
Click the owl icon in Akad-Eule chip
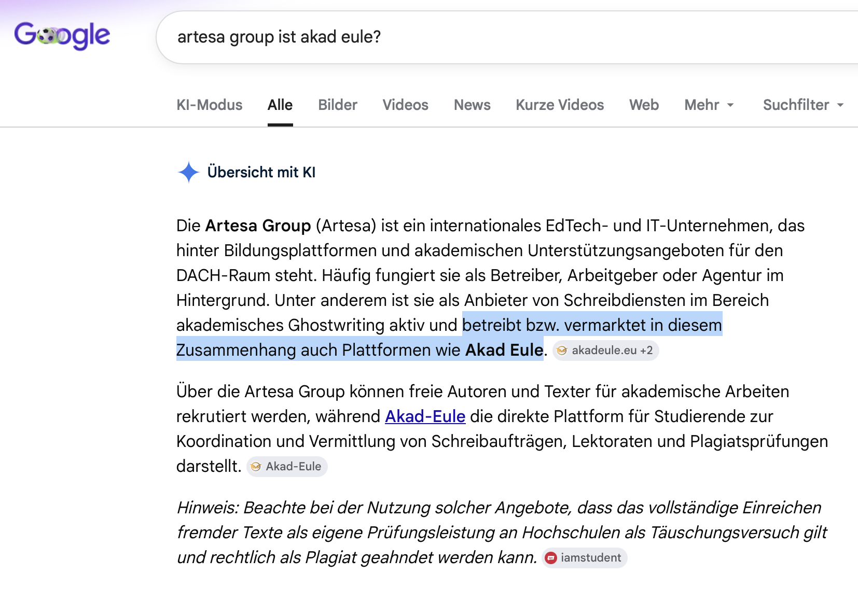(x=256, y=467)
